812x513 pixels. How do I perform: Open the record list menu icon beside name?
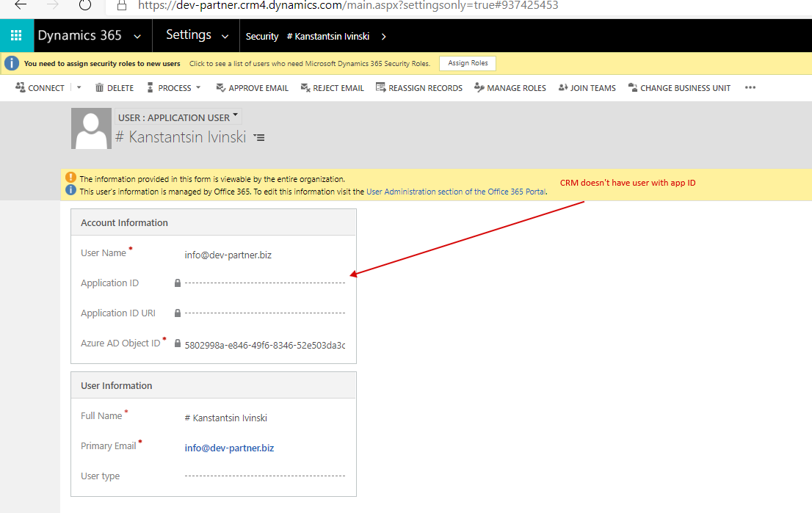(x=259, y=138)
